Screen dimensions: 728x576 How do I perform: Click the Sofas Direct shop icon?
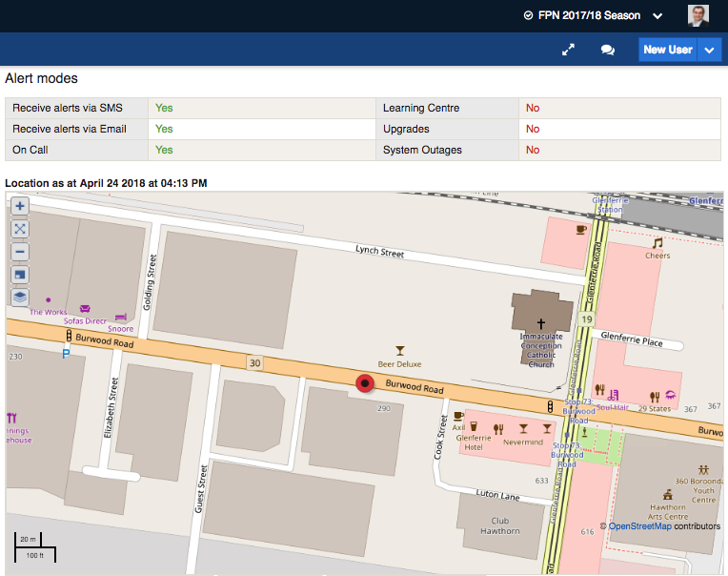(85, 309)
